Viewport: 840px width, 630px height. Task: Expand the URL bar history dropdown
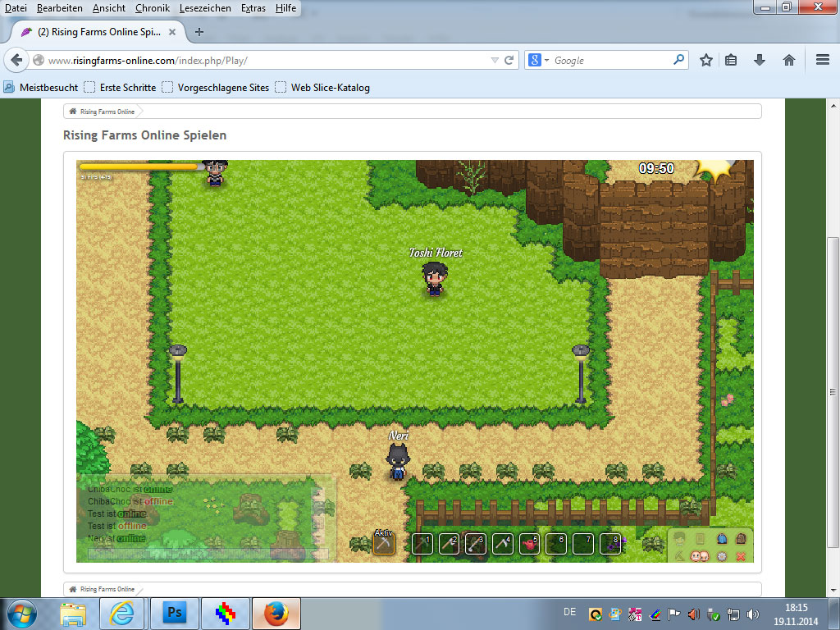click(494, 61)
